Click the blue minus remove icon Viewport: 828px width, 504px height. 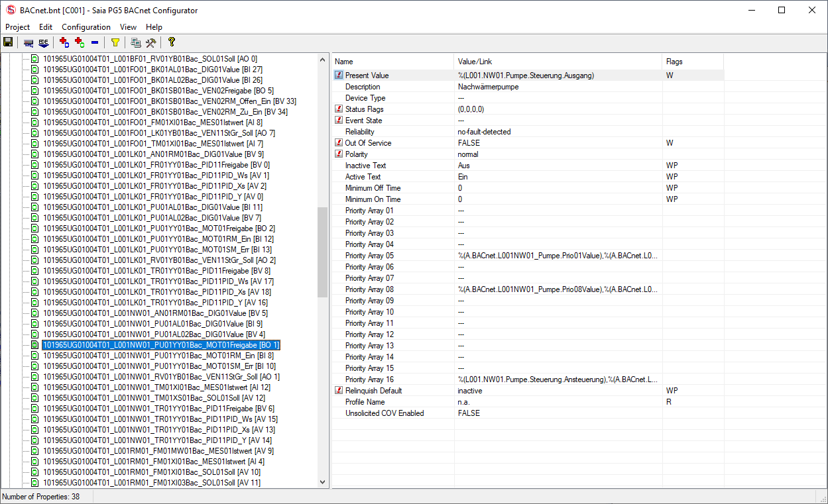tap(95, 42)
